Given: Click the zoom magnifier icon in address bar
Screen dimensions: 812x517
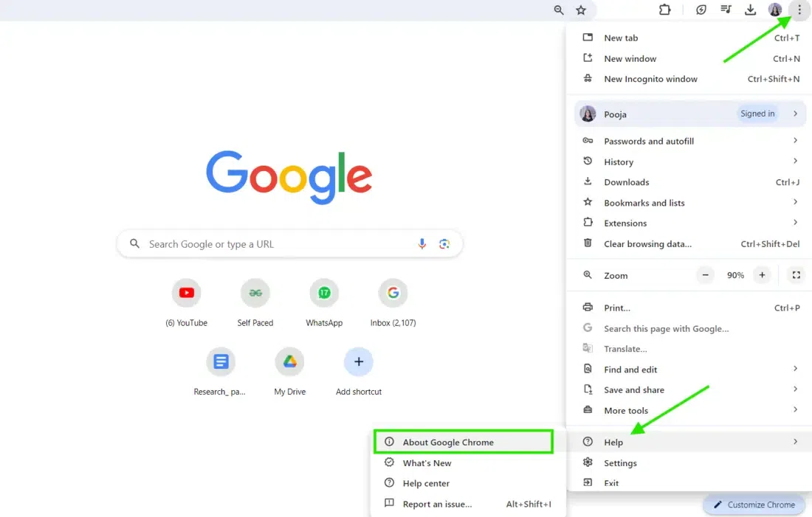Looking at the screenshot, I should (558, 10).
